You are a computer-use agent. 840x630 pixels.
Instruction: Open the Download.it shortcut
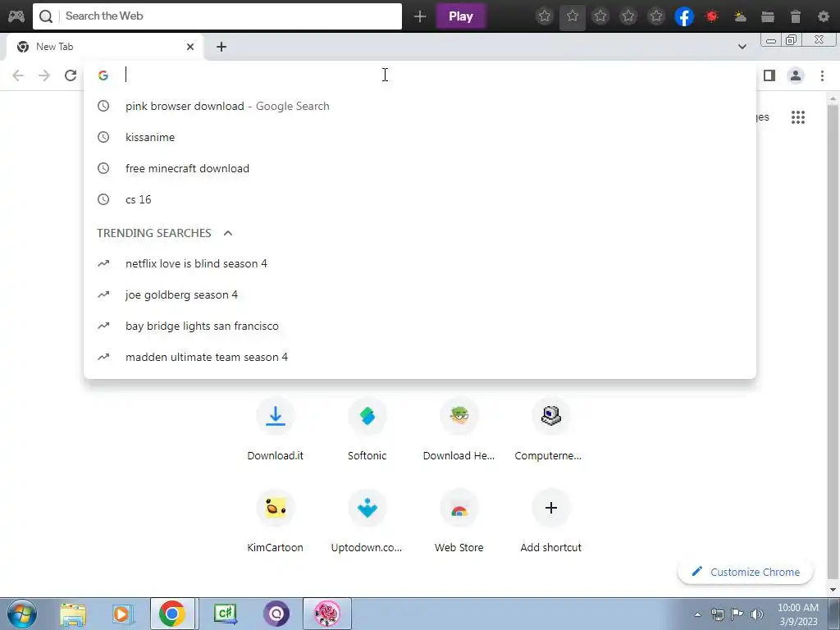click(x=276, y=430)
